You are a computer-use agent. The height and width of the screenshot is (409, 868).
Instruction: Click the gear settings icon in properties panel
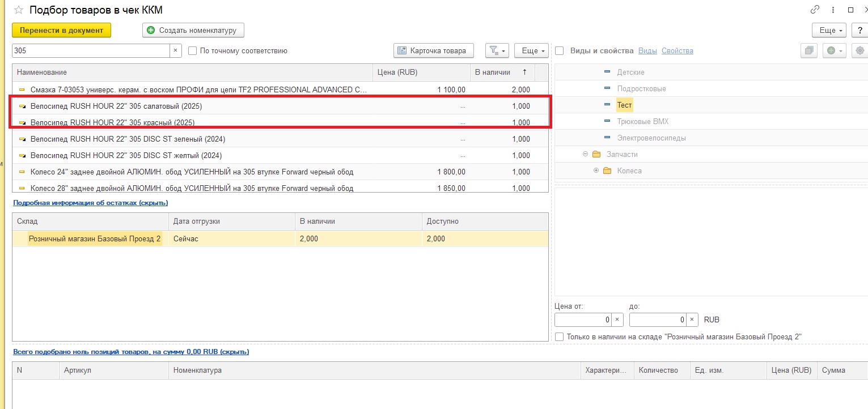click(860, 50)
